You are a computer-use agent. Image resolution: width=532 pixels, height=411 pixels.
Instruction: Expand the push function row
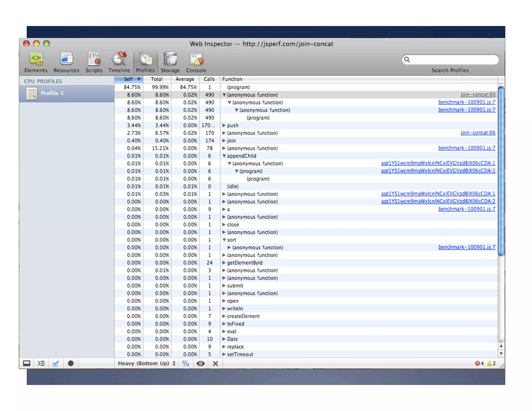(x=224, y=125)
